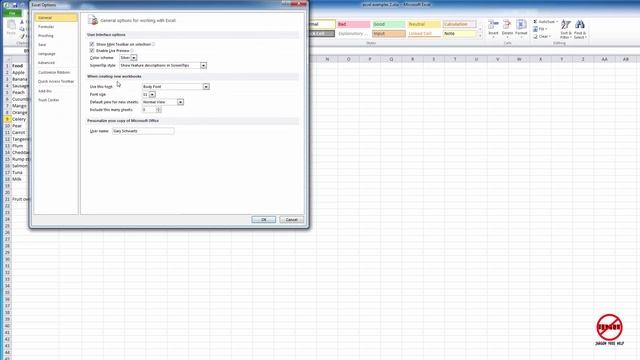640x360 pixels.
Task: Select column N header
Action: (x=327, y=59)
